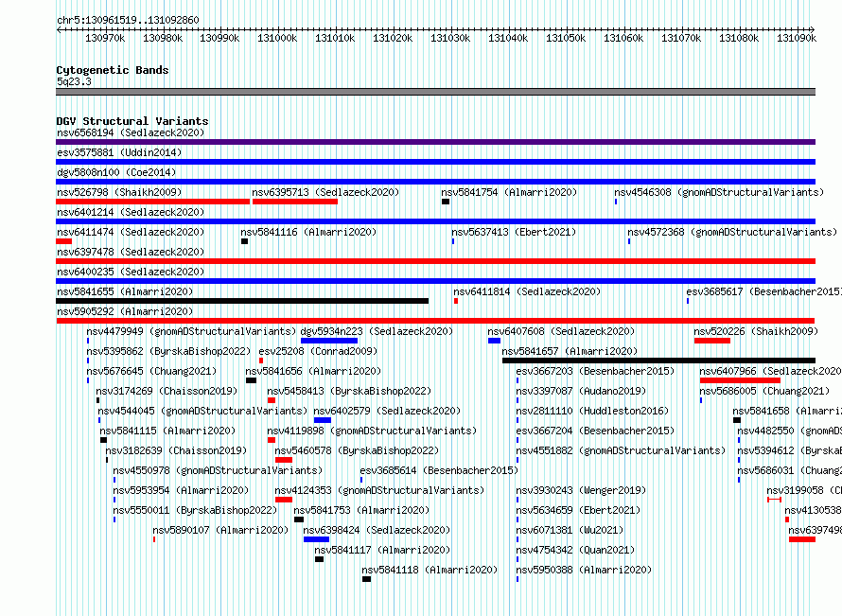842x616 pixels.
Task: Select the nsv6400235 (Sedlazeck2020) label
Action: [131, 272]
